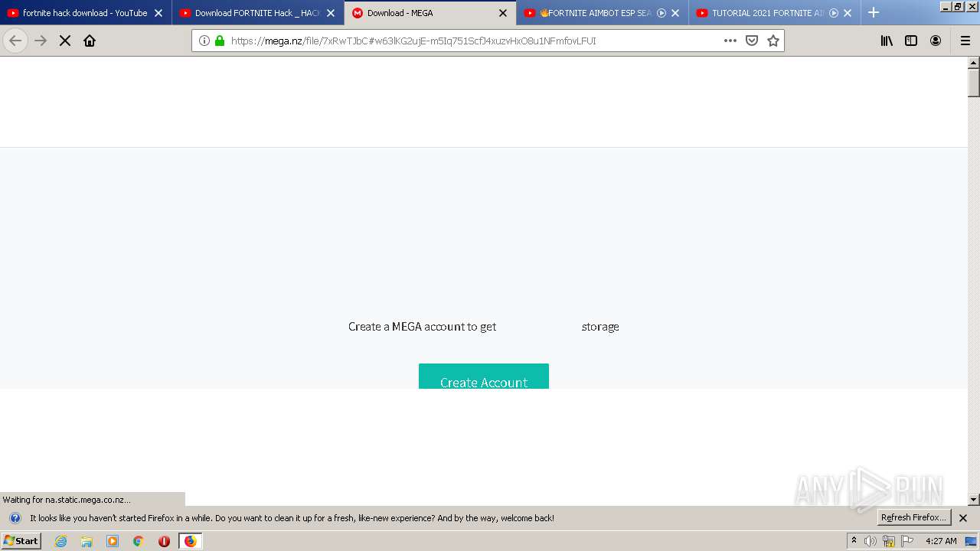
Task: Open a new tab with plus button
Action: (874, 12)
